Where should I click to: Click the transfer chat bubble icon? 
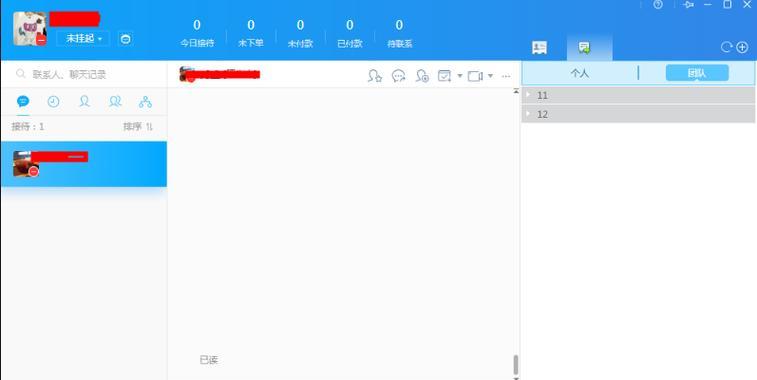point(398,76)
